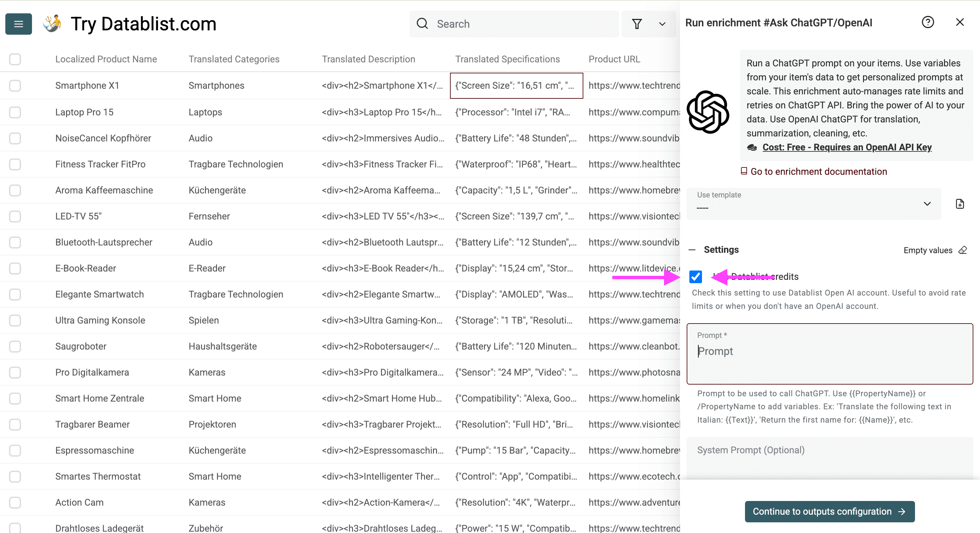The height and width of the screenshot is (533, 980).
Task: Create a template with the new-document icon
Action: click(960, 204)
